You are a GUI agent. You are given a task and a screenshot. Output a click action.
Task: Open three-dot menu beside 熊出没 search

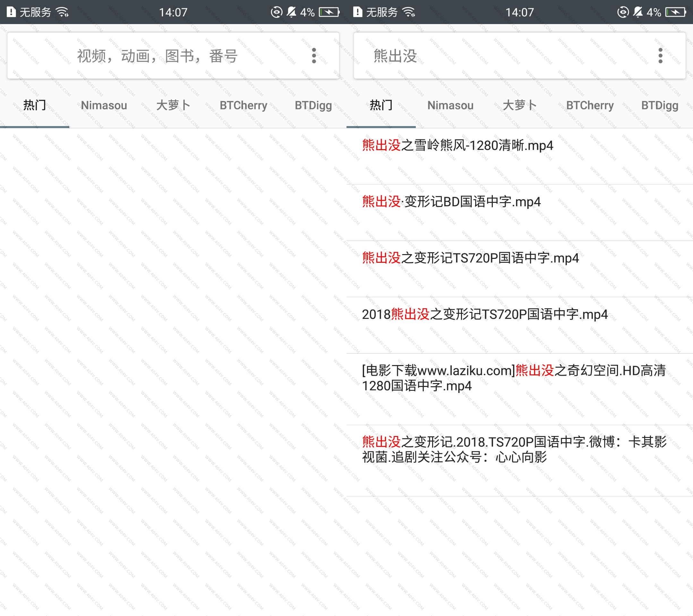pos(660,56)
